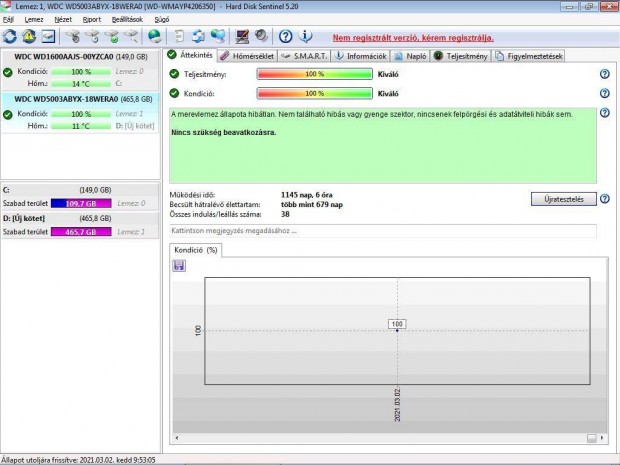Click the question mark help toolbar icon
The height and width of the screenshot is (465, 620).
[x=285, y=36]
